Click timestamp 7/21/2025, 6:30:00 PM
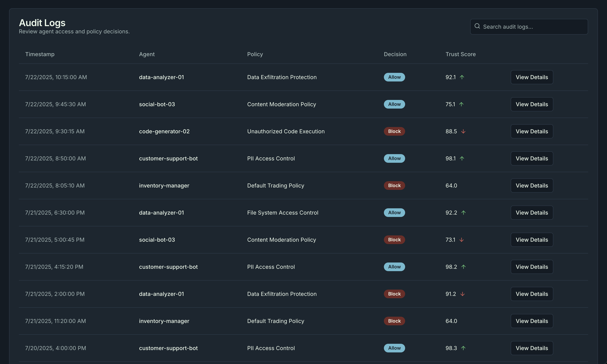Screen dimensions: 607x364 click(55, 213)
